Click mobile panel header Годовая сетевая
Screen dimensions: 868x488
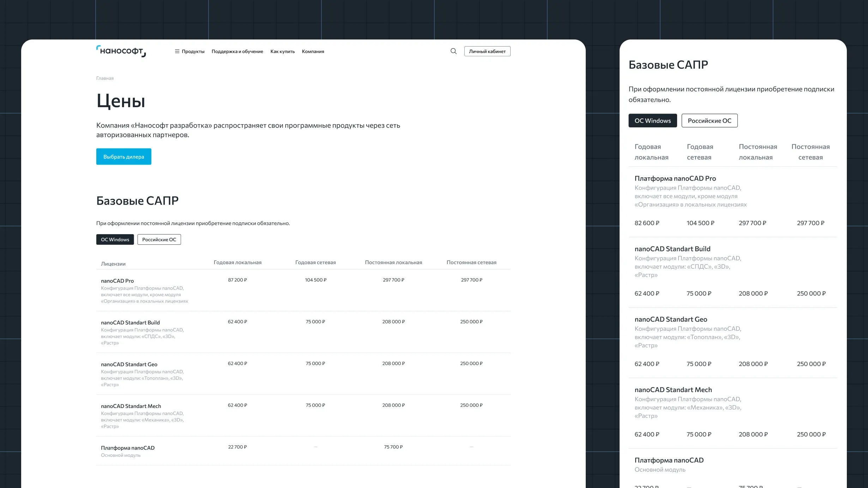coord(700,152)
